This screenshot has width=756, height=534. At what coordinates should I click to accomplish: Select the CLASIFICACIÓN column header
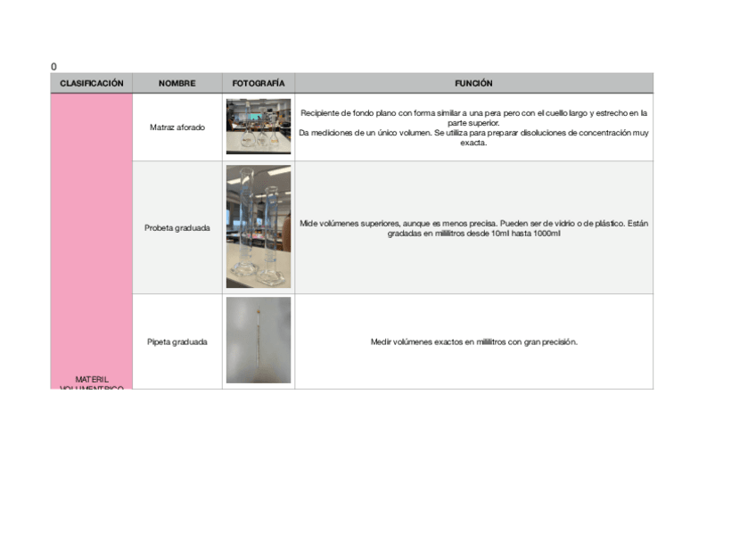point(92,83)
